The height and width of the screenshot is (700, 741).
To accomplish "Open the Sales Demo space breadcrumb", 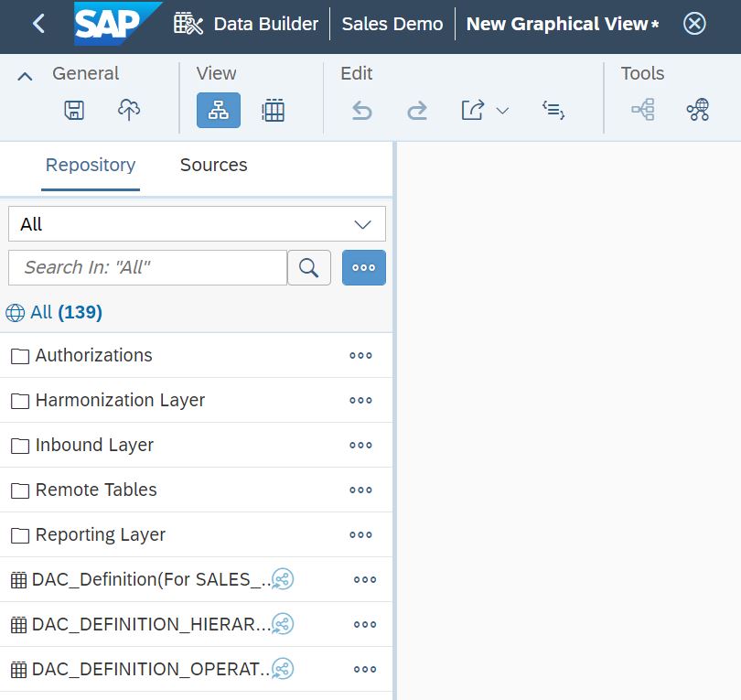I will click(x=392, y=24).
